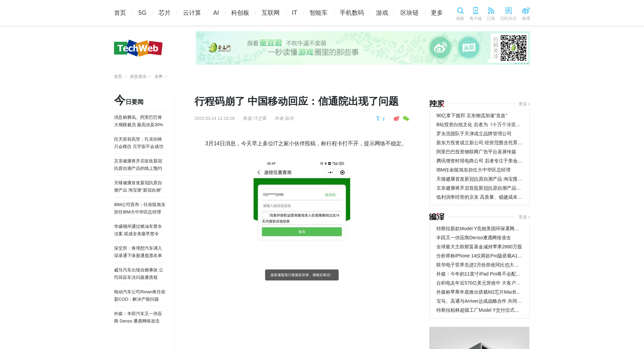The width and height of the screenshot is (644, 349).
Task: Open the 客户端 mobile client icon
Action: 475,11
